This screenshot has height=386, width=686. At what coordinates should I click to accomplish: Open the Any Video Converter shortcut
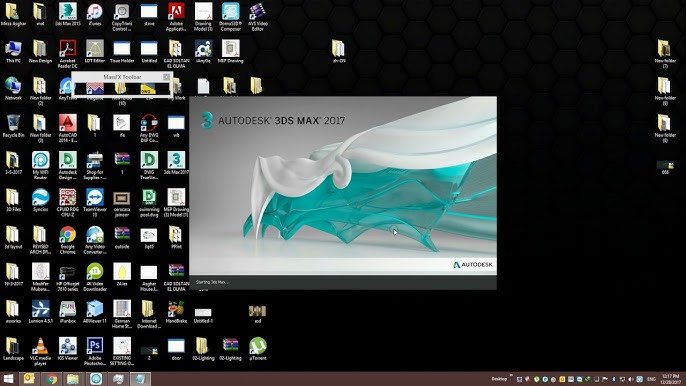tap(95, 240)
